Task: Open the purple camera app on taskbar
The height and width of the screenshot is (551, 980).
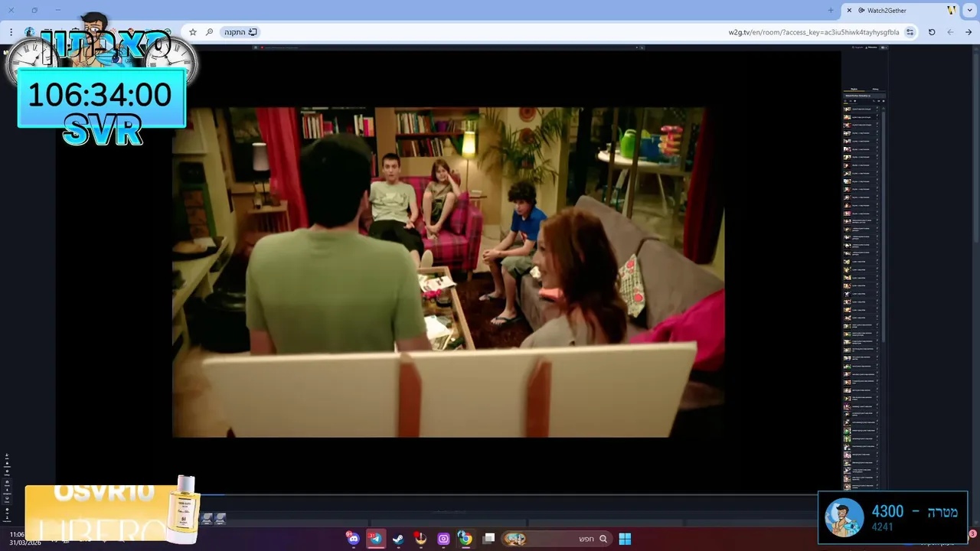Action: click(443, 539)
